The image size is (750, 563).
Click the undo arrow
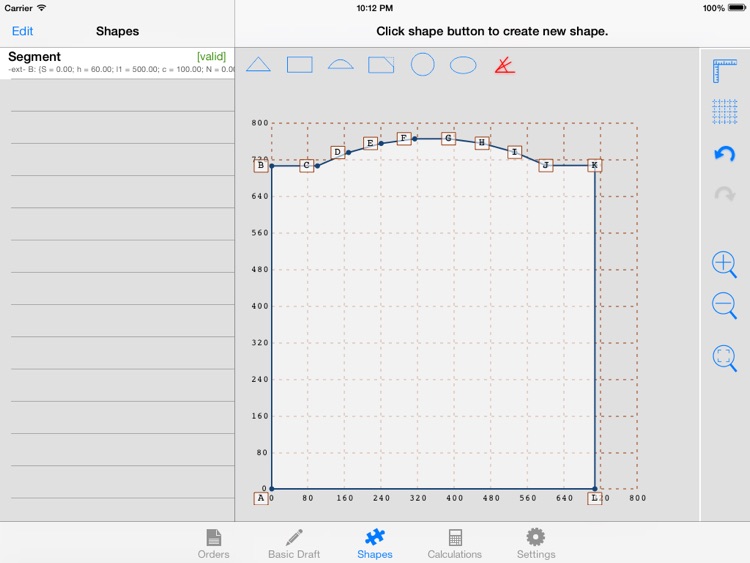(x=724, y=154)
